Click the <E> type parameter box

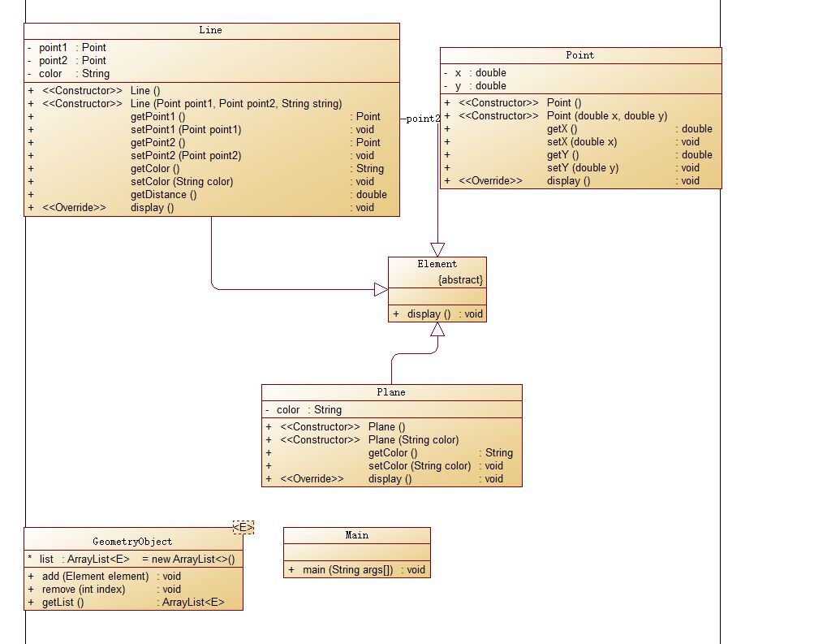coord(243,527)
